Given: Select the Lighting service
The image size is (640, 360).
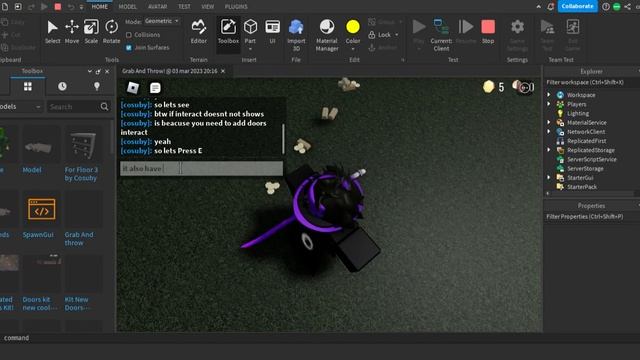Looking at the screenshot, I should tap(578, 113).
